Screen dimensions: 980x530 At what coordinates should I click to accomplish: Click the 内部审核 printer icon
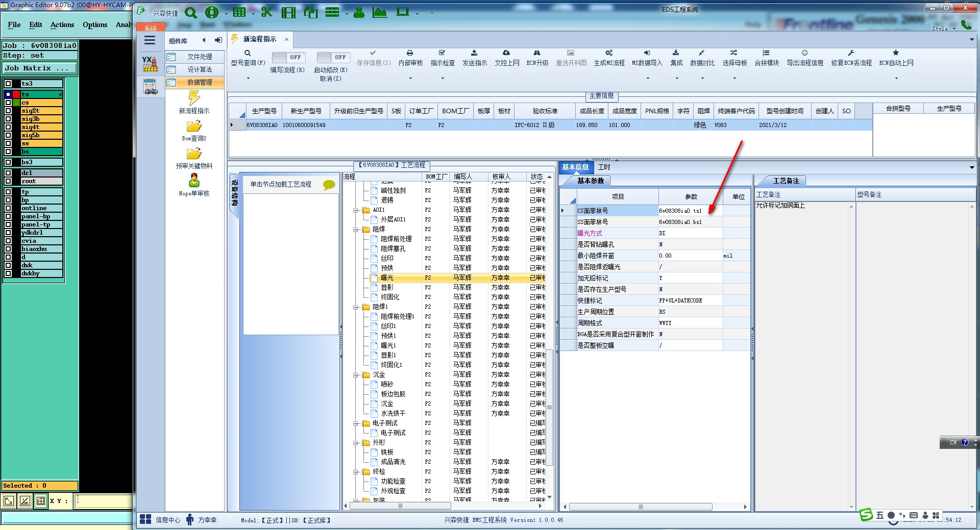click(x=410, y=53)
